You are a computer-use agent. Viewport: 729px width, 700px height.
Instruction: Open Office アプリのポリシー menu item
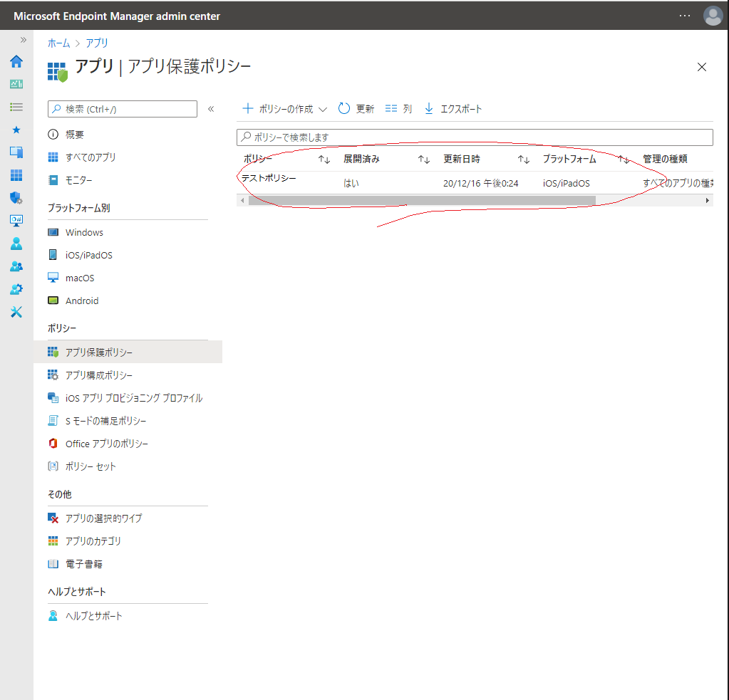pyautogui.click(x=98, y=443)
